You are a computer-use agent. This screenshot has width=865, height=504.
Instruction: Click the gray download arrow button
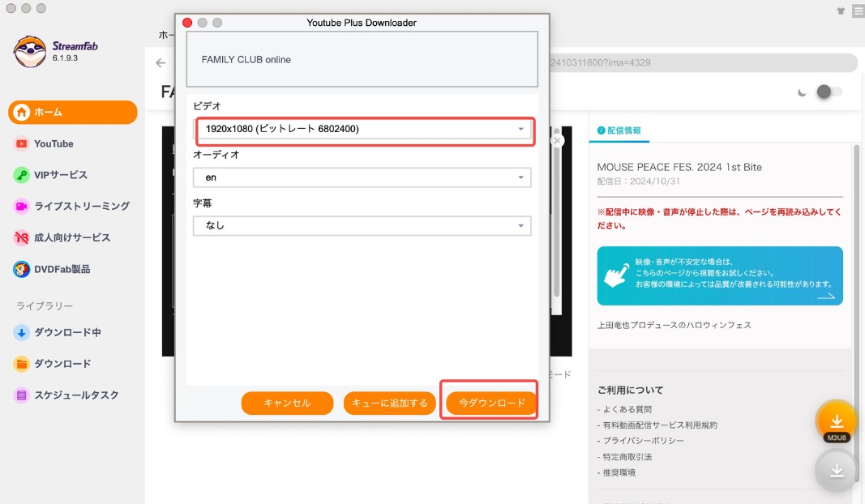coord(837,471)
